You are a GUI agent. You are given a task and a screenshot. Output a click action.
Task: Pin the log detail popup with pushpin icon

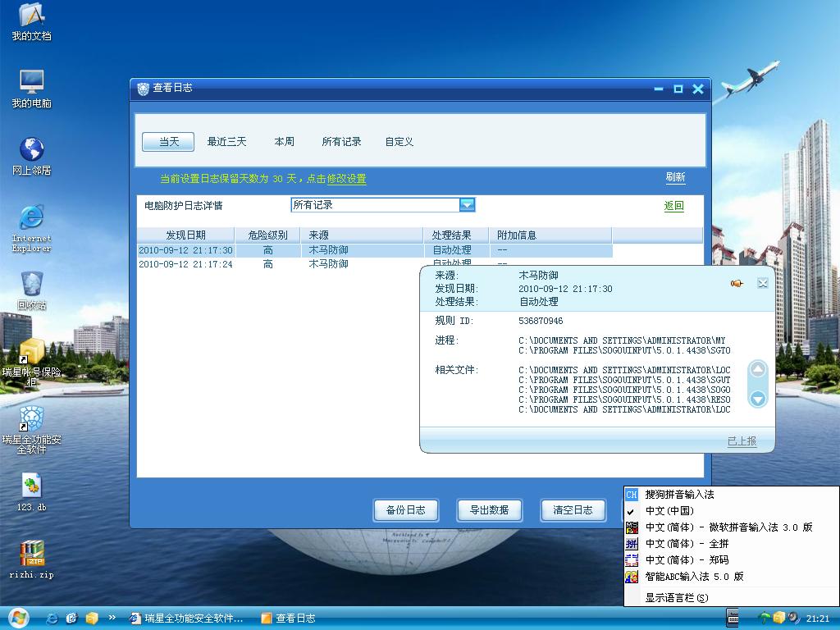(737, 283)
